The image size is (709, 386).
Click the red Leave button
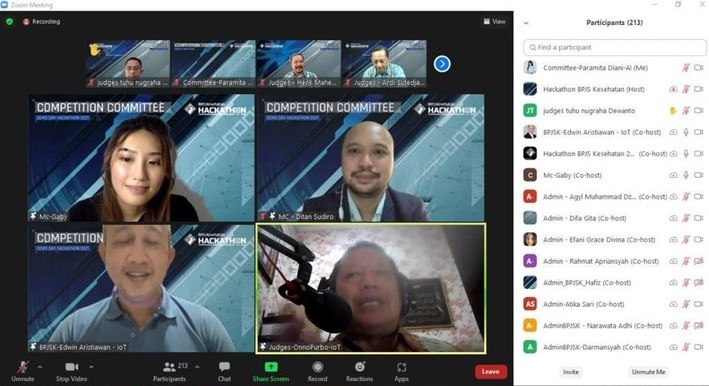point(491,372)
